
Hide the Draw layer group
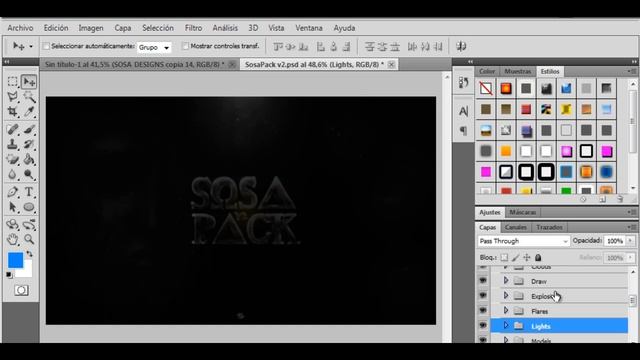483,281
